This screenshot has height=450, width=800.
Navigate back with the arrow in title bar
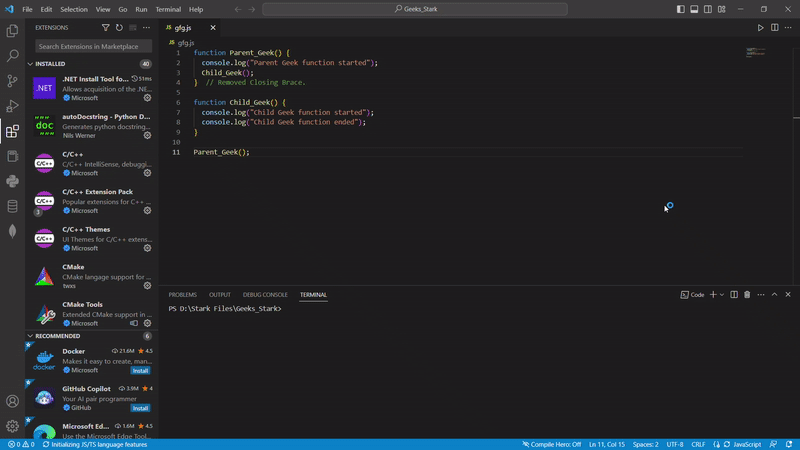pos(238,9)
